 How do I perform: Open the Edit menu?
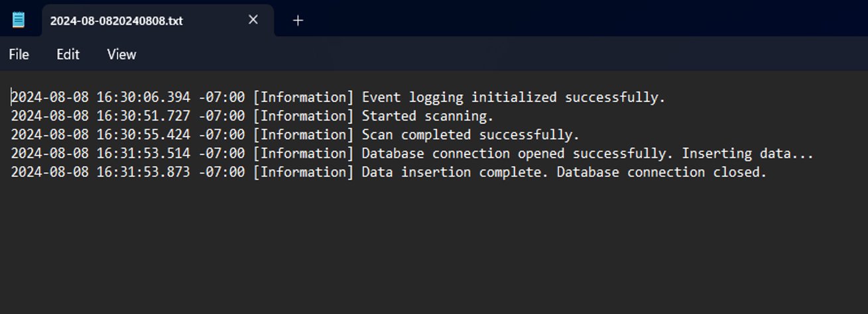[68, 54]
